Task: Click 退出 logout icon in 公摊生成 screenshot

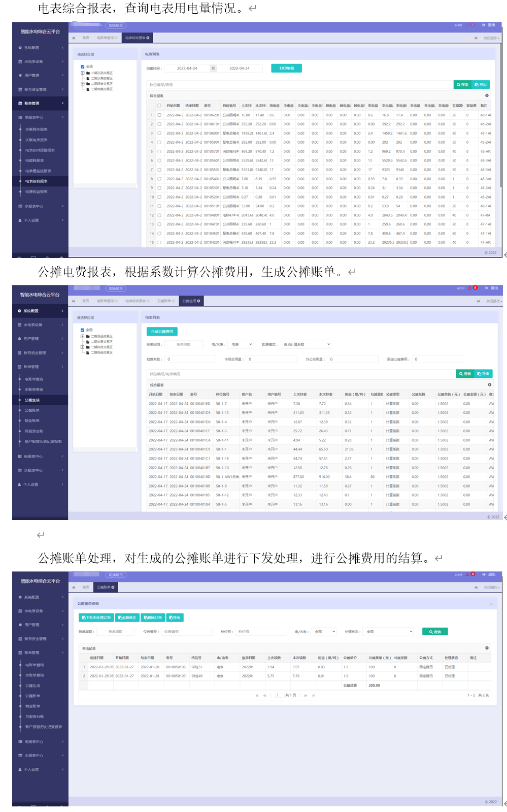Action: pyautogui.click(x=486, y=288)
